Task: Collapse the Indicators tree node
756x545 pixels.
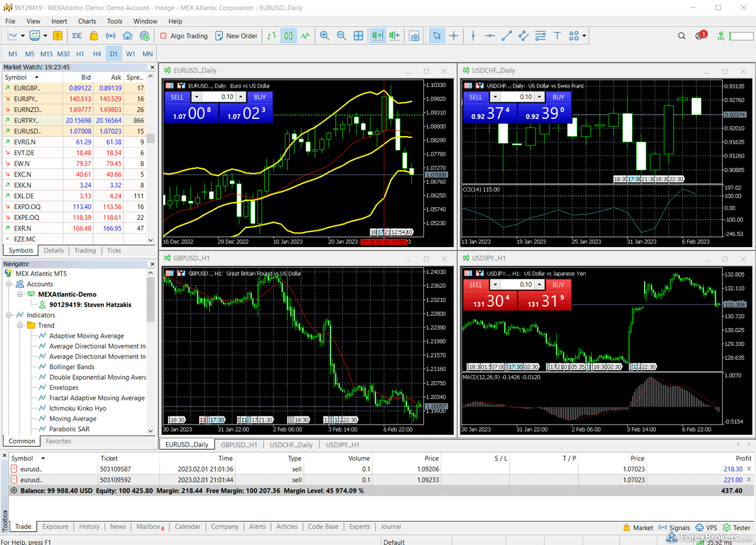Action: (x=9, y=315)
